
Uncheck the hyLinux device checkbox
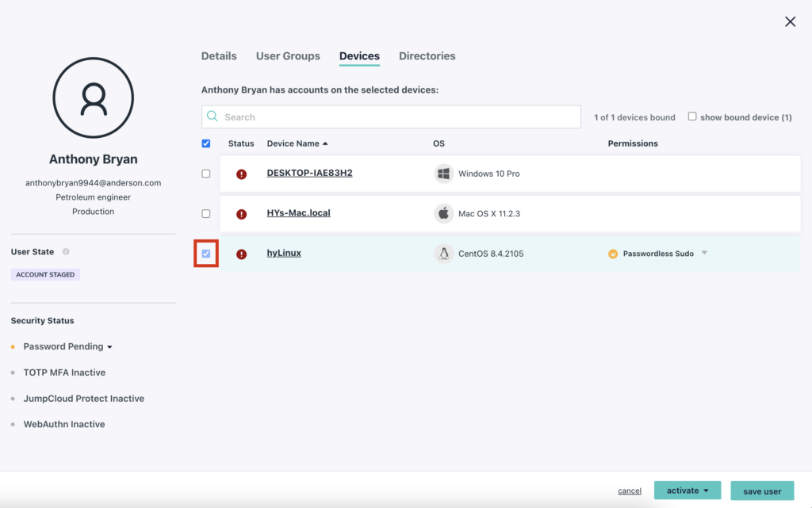206,254
